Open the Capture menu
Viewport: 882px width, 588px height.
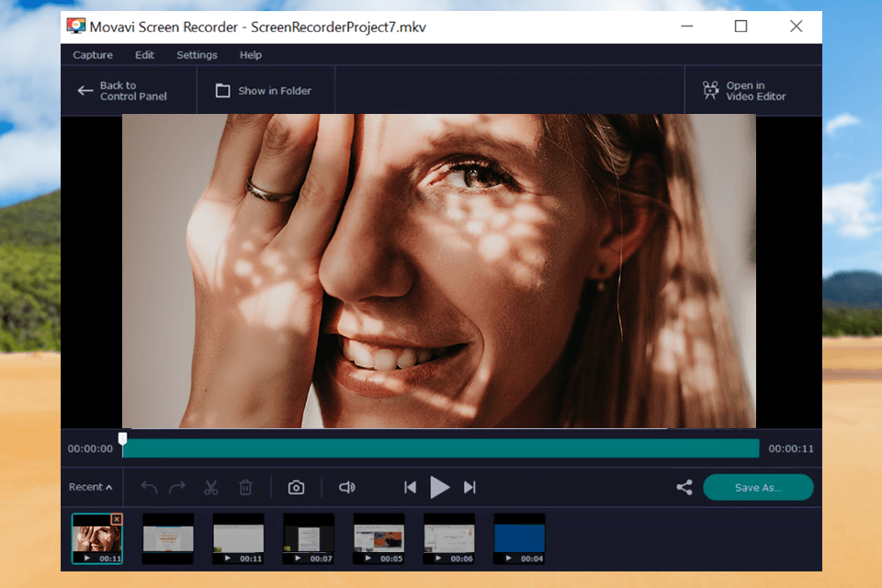(x=92, y=54)
